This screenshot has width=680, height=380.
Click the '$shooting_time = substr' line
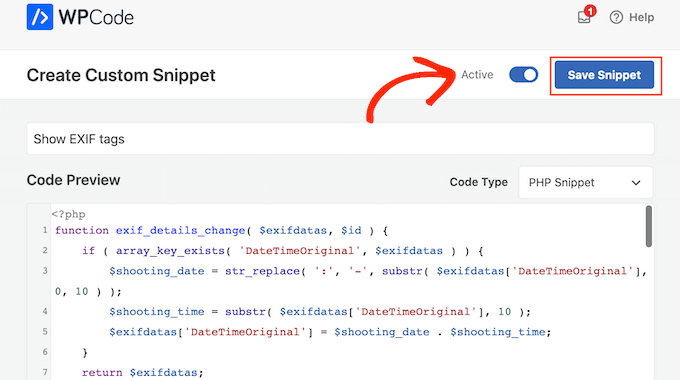320,312
